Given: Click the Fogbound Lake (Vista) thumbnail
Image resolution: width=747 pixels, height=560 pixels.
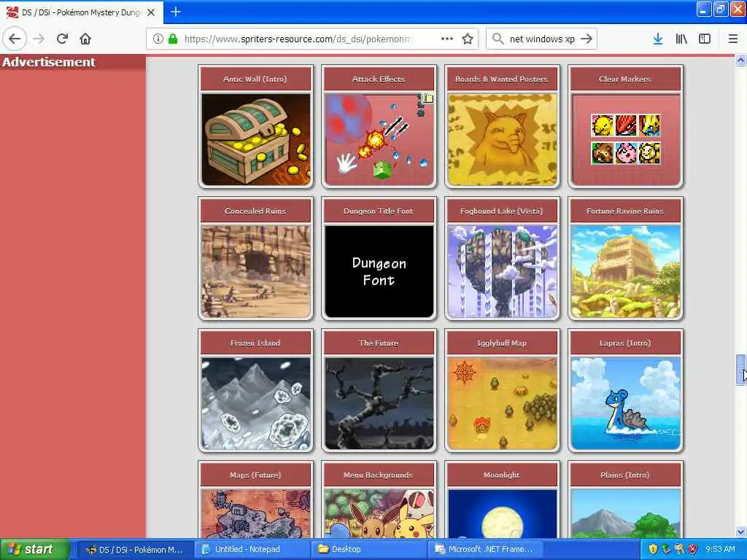Looking at the screenshot, I should pos(502,271).
